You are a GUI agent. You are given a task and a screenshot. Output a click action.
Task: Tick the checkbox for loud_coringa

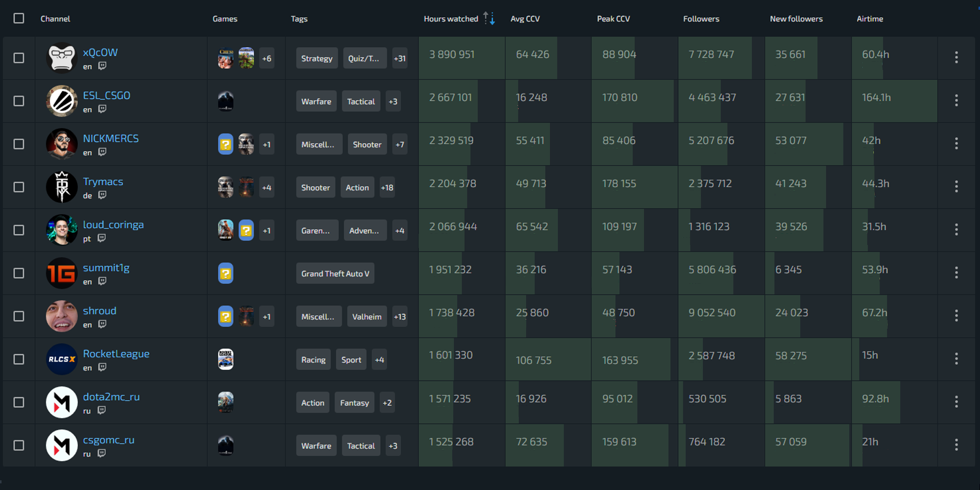point(19,230)
